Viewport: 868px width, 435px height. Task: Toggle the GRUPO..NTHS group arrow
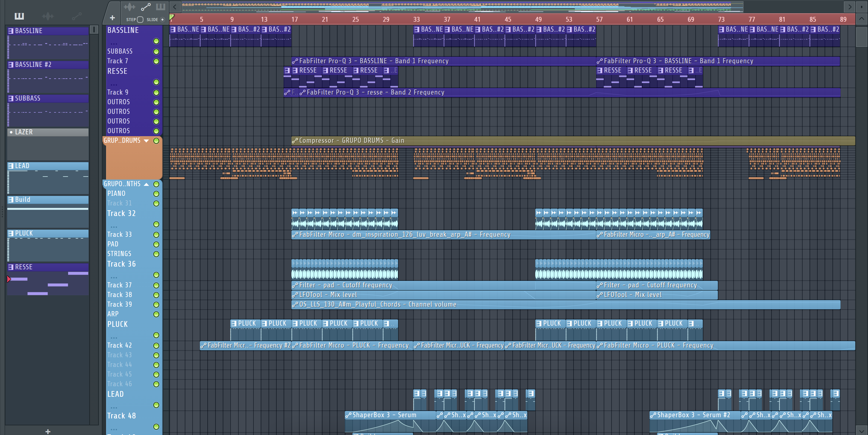coord(146,184)
